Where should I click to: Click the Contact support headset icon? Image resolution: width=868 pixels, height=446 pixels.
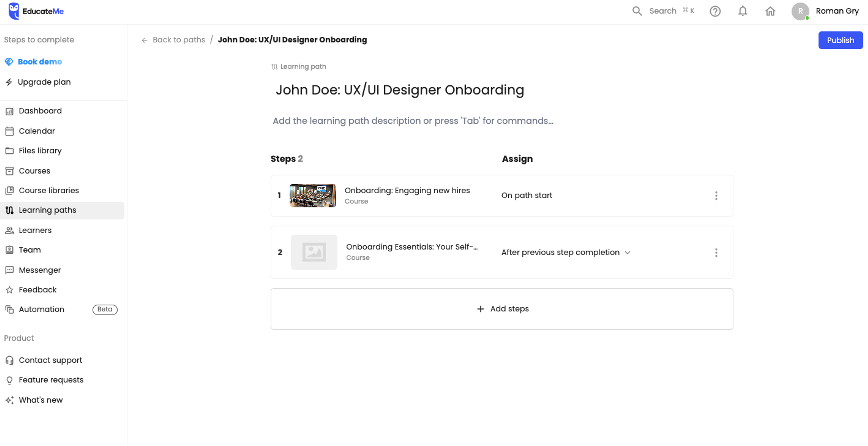[x=9, y=360]
